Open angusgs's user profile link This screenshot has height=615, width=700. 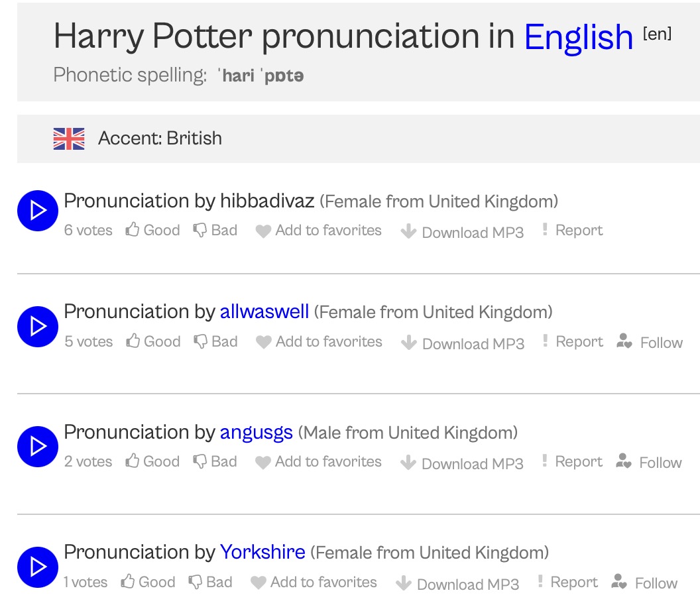256,433
